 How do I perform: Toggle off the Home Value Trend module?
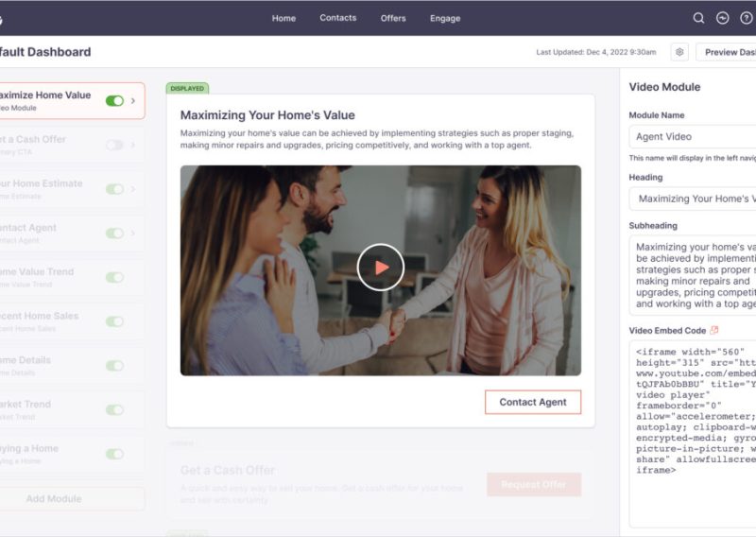coord(114,277)
